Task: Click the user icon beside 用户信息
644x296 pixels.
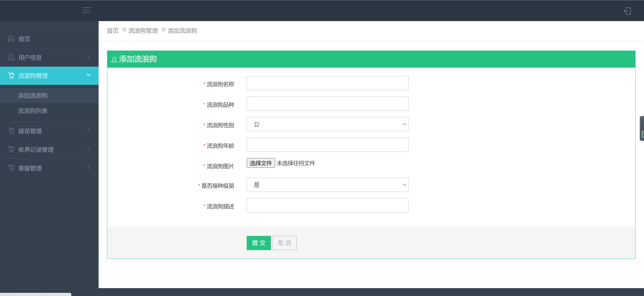Action: 11,57
